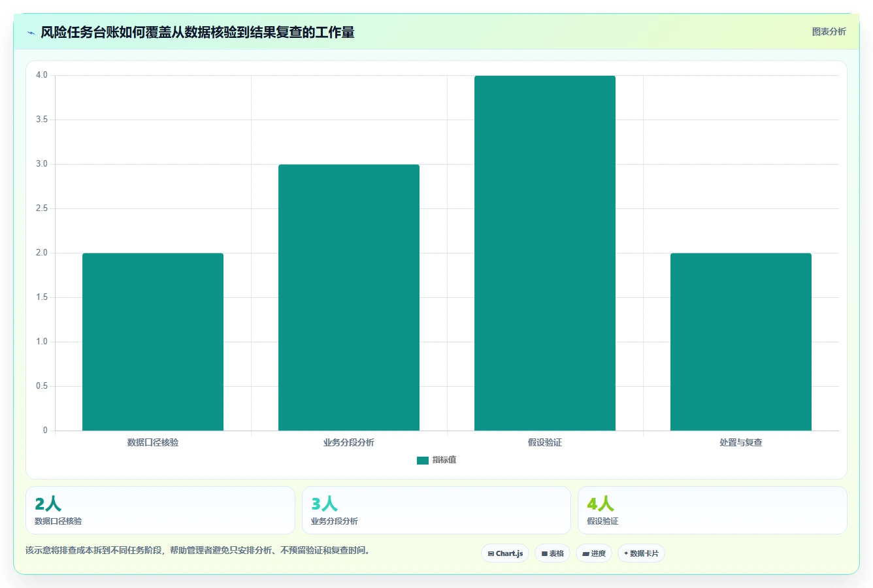The width and height of the screenshot is (873, 588).
Task: Click the 进度 tag
Action: (594, 553)
